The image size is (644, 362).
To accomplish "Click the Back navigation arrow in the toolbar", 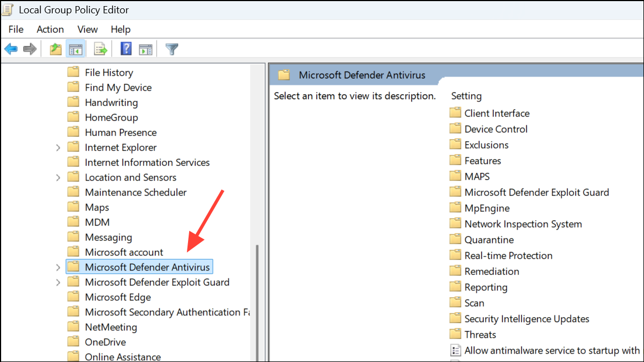I will pyautogui.click(x=11, y=49).
